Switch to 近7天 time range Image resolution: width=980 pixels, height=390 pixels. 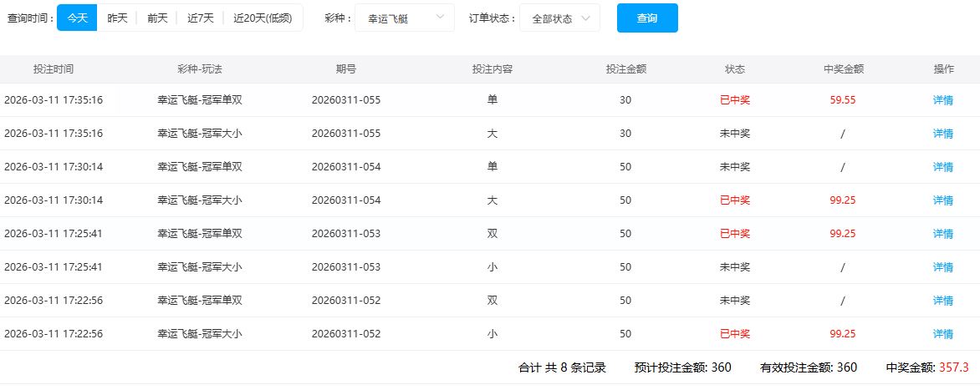coord(200,18)
